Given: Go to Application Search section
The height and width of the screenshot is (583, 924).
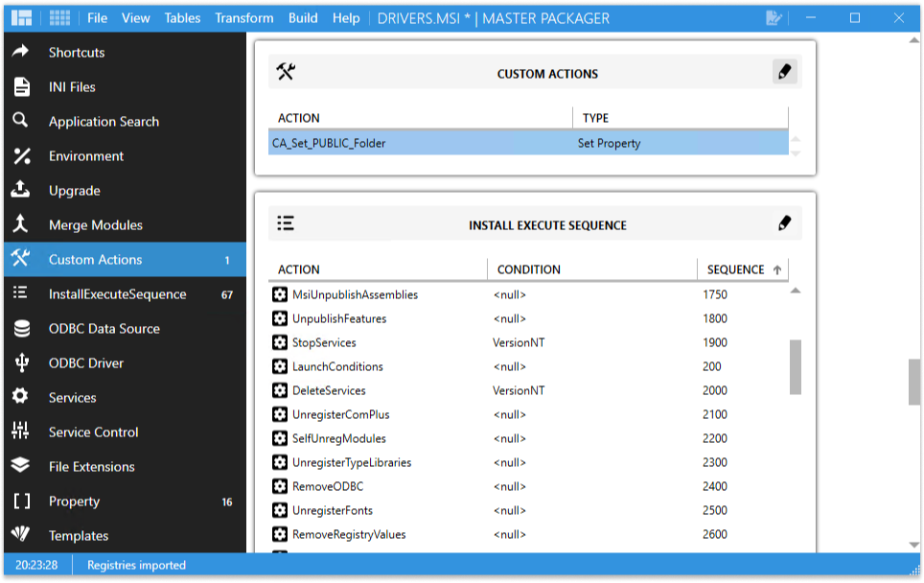Looking at the screenshot, I should (x=125, y=121).
